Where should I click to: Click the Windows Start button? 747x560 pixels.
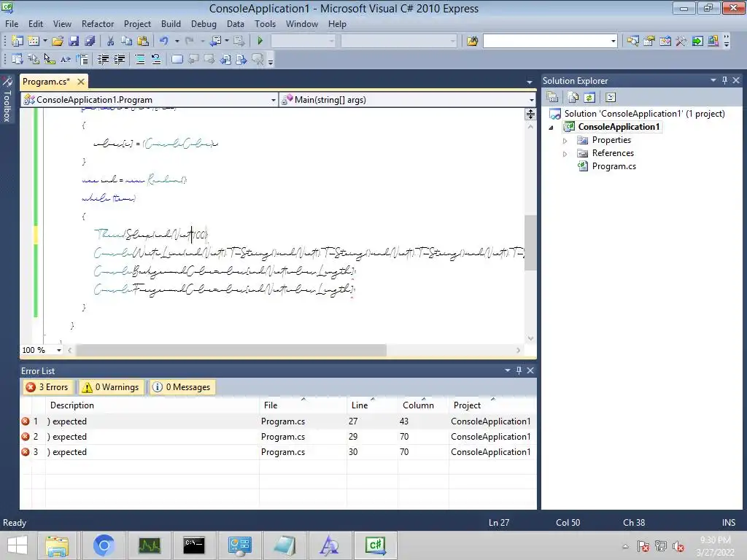tap(18, 545)
